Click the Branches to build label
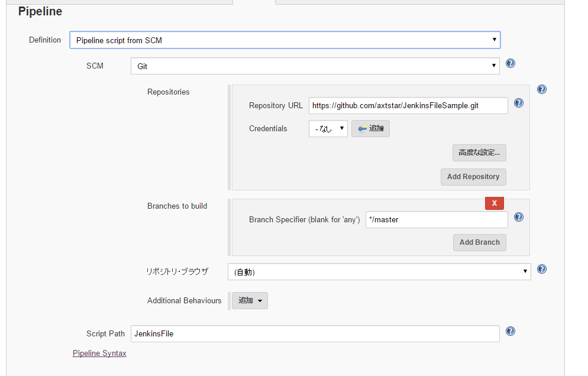This screenshot has height=376, width=588. click(x=177, y=206)
